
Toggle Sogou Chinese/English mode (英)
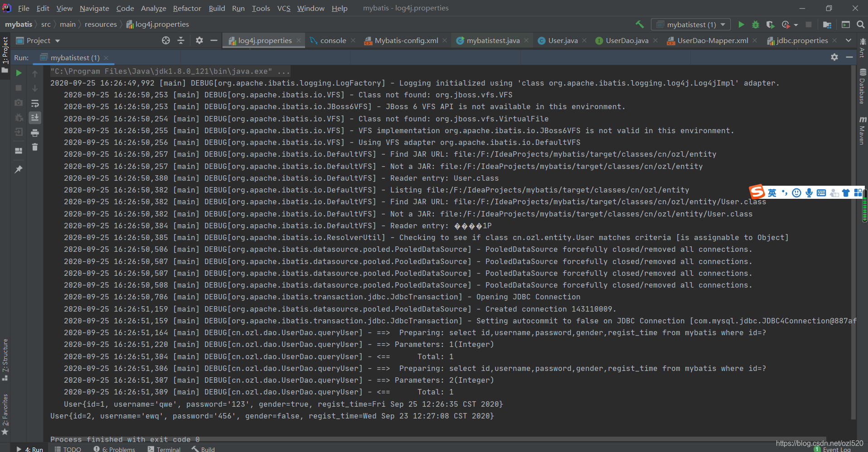click(772, 193)
